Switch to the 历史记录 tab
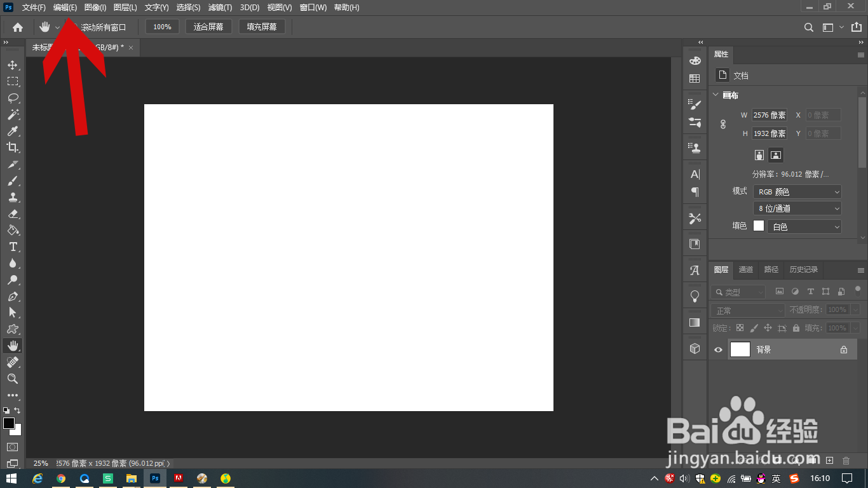868x488 pixels. [x=804, y=269]
